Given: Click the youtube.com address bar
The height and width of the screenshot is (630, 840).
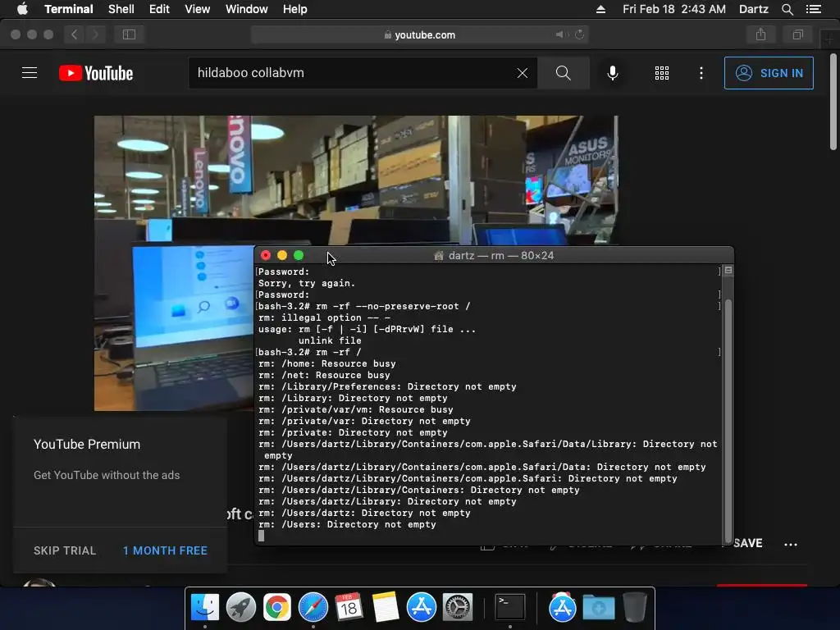Looking at the screenshot, I should click(419, 34).
